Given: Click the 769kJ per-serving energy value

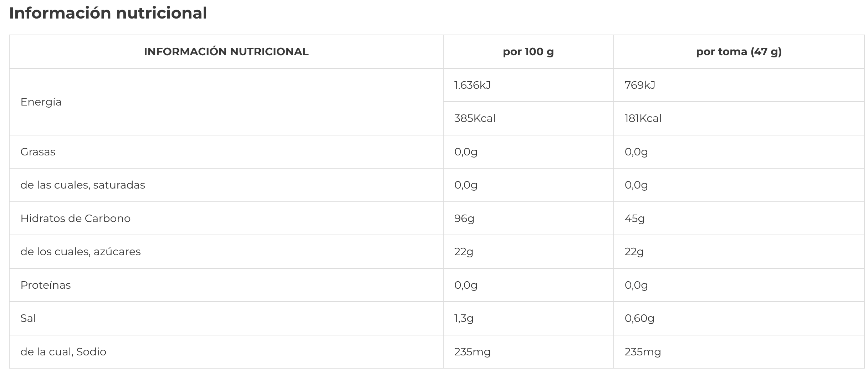Looking at the screenshot, I should click(x=640, y=85).
